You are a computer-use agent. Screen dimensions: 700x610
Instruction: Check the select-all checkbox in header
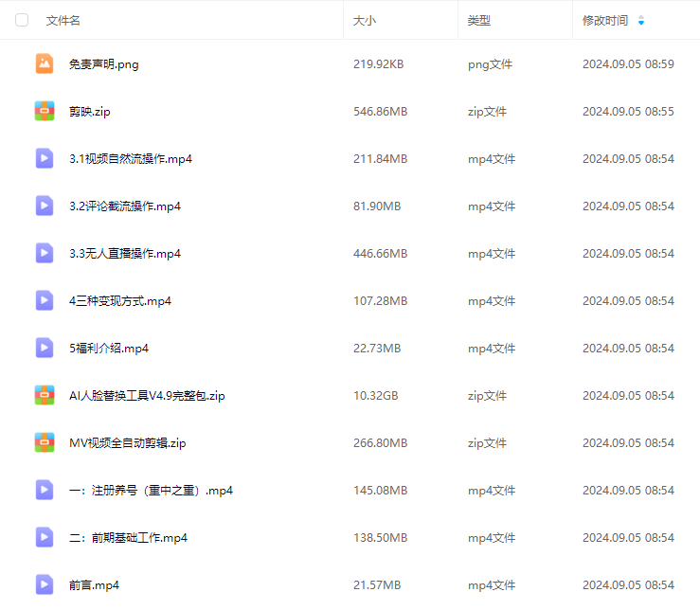click(x=22, y=20)
